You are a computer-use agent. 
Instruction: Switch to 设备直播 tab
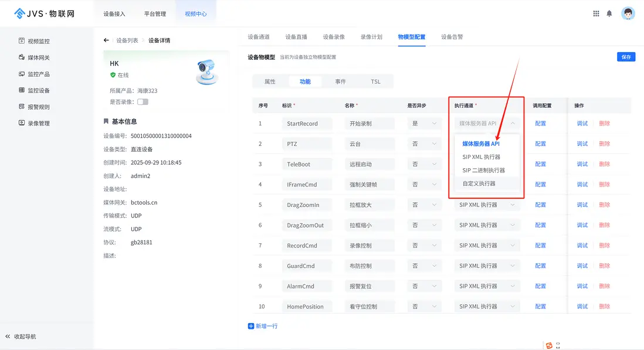coord(296,37)
